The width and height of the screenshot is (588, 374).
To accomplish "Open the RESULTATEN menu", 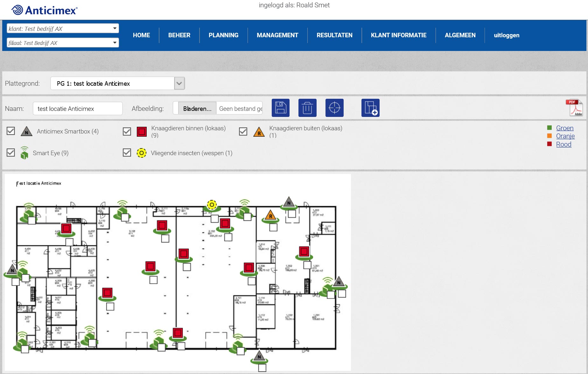I will click(334, 35).
